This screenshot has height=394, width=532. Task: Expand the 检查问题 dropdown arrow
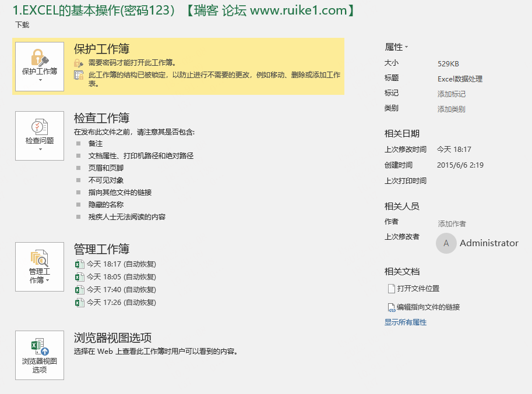(x=40, y=150)
